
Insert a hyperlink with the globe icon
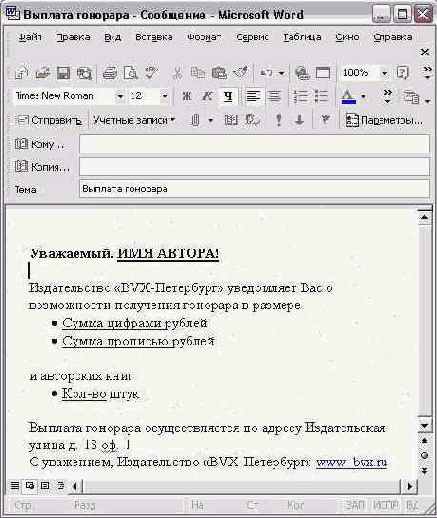click(302, 73)
